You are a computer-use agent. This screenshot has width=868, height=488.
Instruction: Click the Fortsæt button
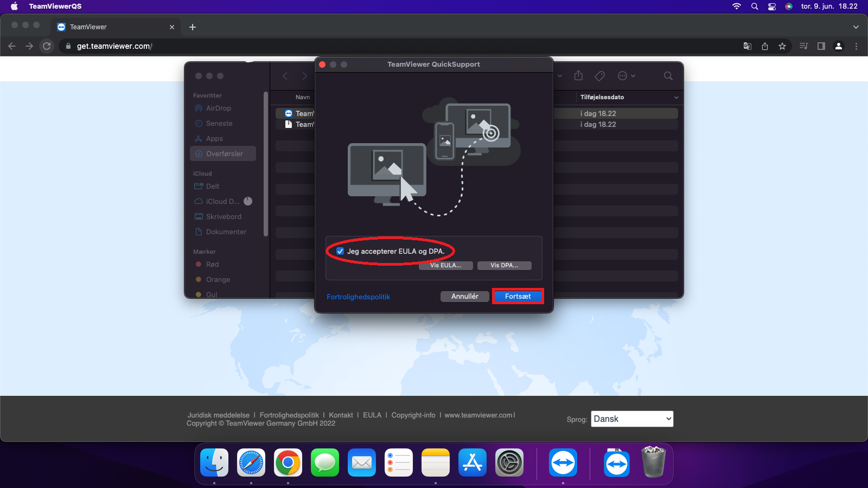pyautogui.click(x=518, y=296)
